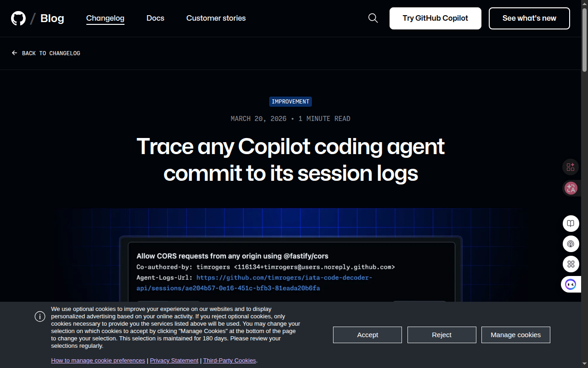Open Customer stories nav item
The image size is (588, 368).
[216, 18]
